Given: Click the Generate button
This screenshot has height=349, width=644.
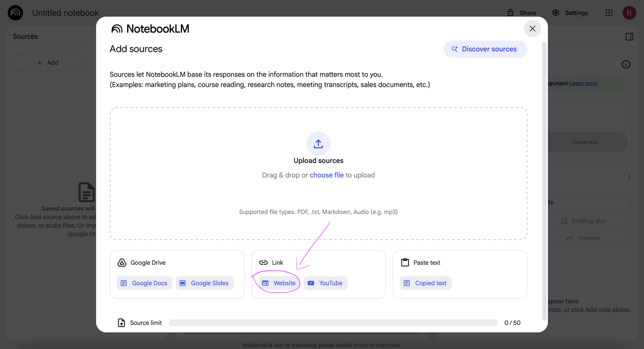Looking at the screenshot, I should (x=585, y=142).
